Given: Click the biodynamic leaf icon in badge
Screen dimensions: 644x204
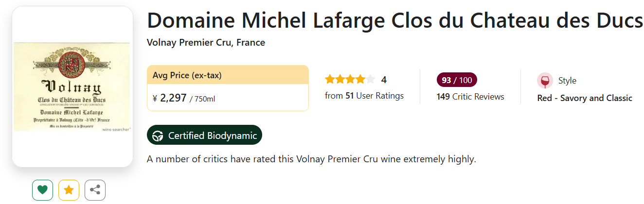Looking at the screenshot, I should pos(158,136).
